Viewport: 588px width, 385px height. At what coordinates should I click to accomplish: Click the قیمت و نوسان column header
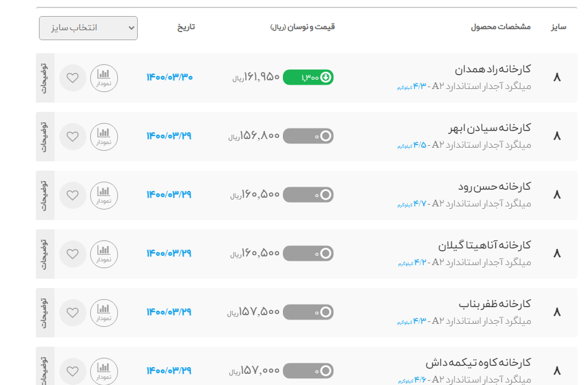point(303,27)
